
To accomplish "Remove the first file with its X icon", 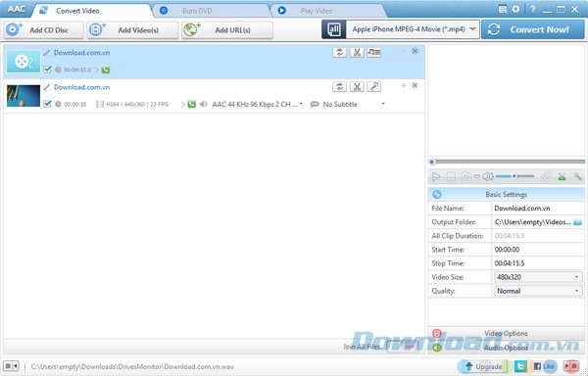I will 415,51.
